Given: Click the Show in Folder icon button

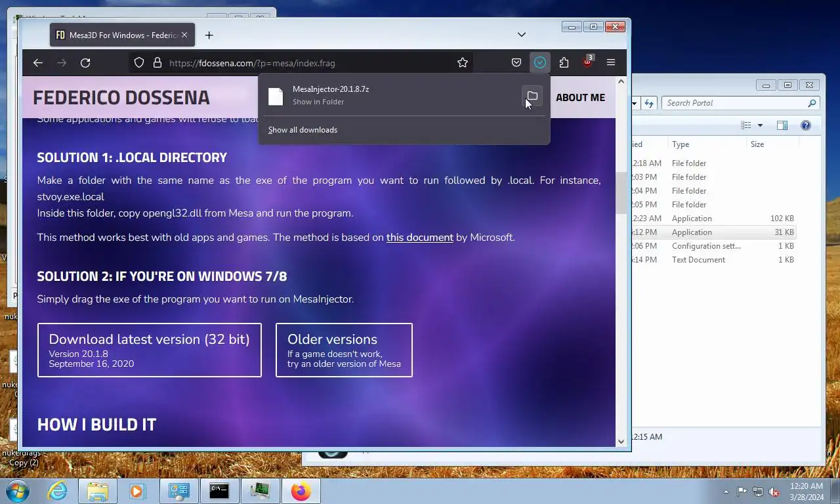Looking at the screenshot, I should click(x=532, y=96).
